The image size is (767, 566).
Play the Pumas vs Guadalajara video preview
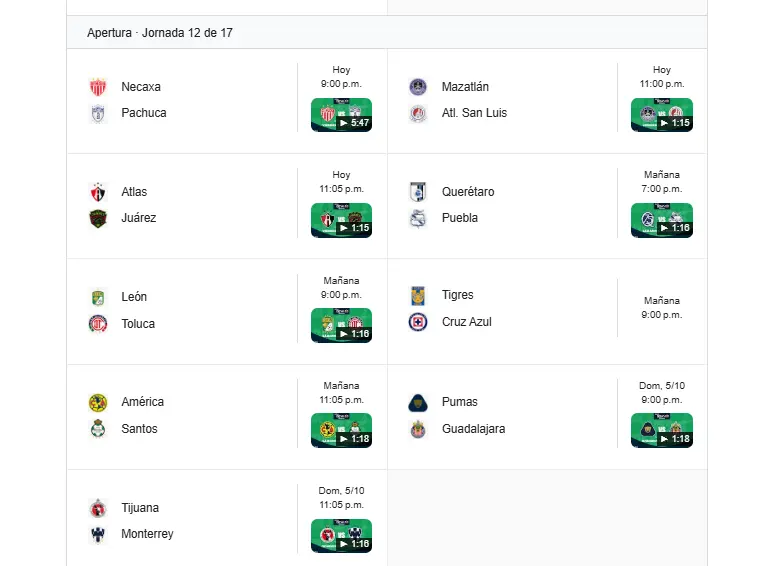click(662, 430)
